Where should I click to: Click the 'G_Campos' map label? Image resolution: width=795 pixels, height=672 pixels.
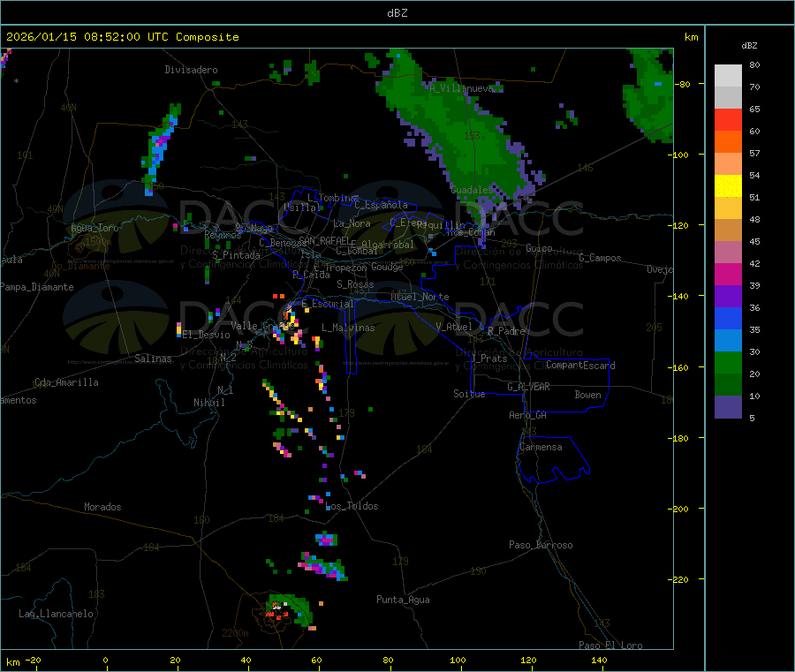pos(601,258)
